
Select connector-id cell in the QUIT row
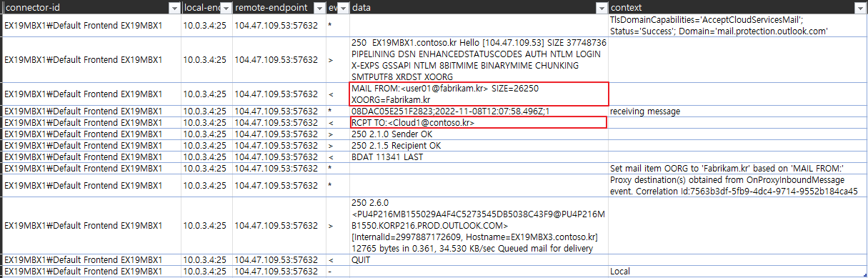[92, 260]
